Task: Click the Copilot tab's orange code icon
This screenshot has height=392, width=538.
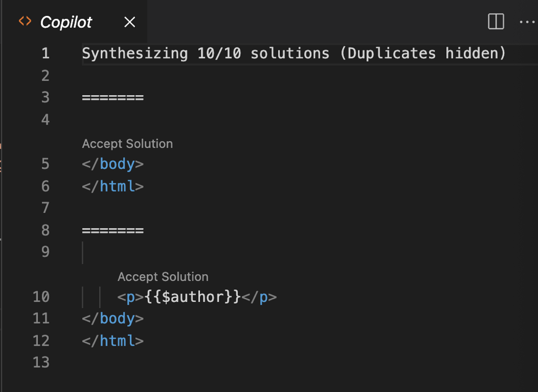Action: coord(25,22)
